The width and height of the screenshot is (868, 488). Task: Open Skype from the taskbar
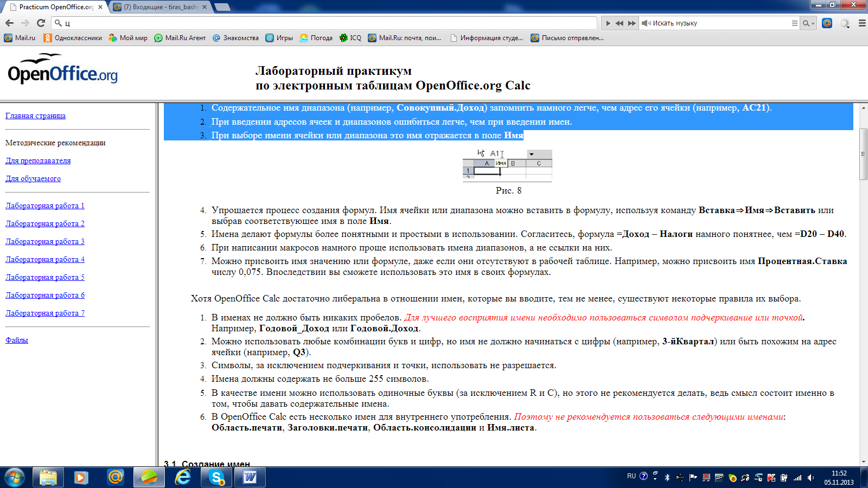pos(216,477)
